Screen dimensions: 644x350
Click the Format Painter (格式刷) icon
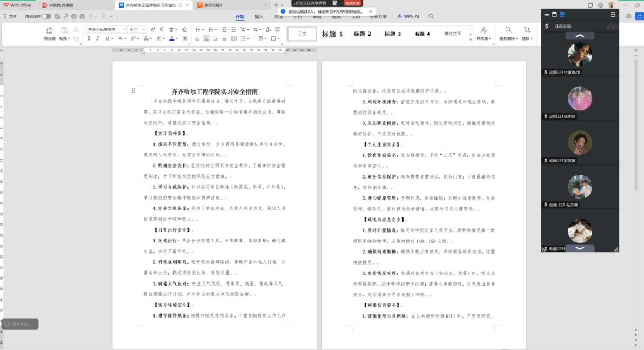[x=50, y=30]
